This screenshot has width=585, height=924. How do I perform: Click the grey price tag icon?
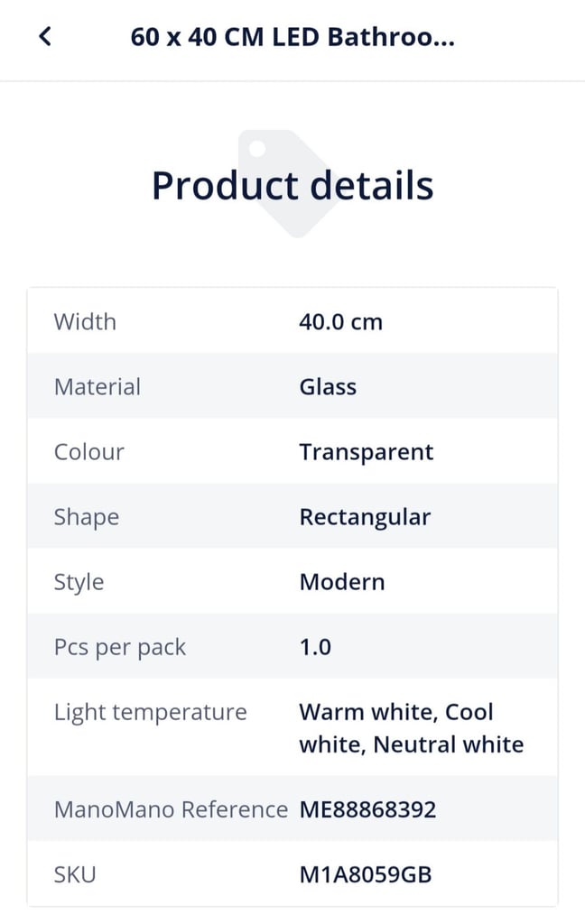[290, 184]
